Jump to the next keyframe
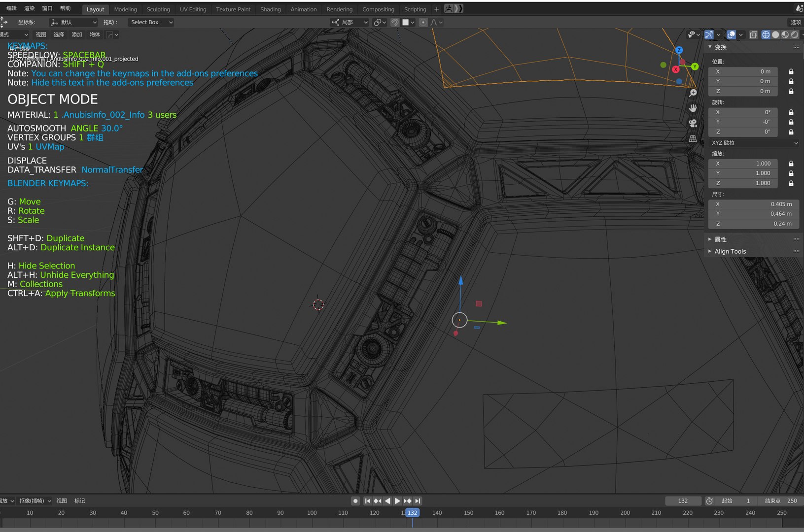This screenshot has height=532, width=804. click(x=408, y=501)
